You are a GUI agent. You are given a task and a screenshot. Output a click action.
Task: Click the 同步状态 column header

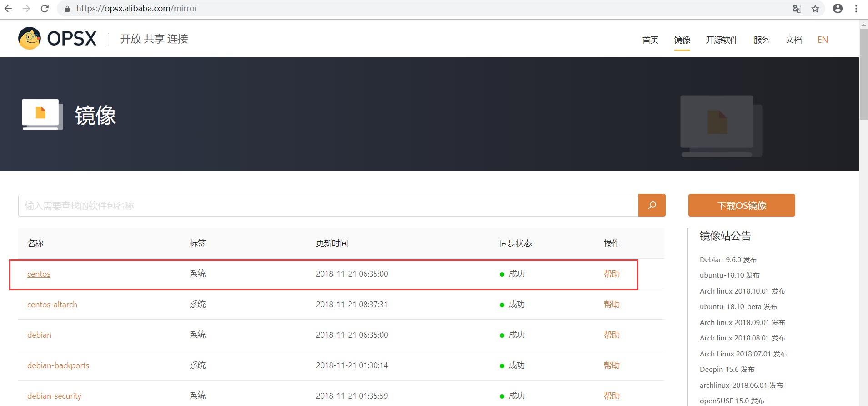[x=516, y=244]
